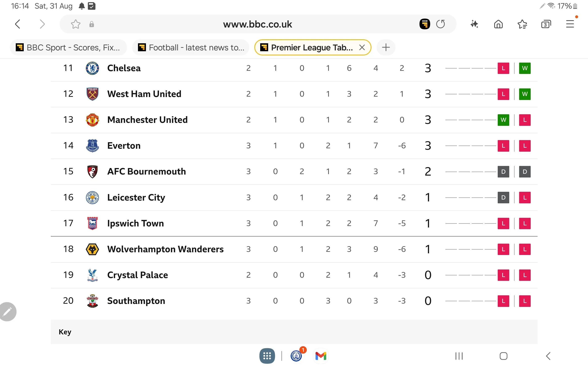The height and width of the screenshot is (368, 588).
Task: Tap the www.bbc.co.uk address field
Action: [x=257, y=24]
